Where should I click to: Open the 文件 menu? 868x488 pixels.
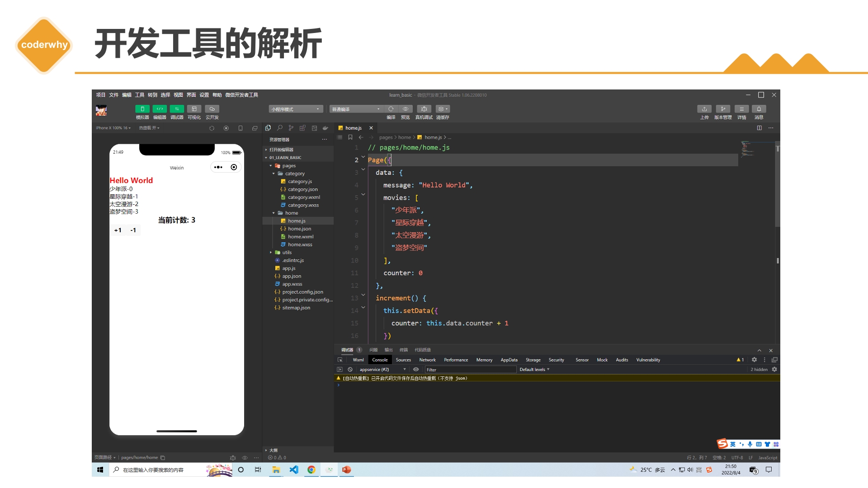click(x=113, y=95)
